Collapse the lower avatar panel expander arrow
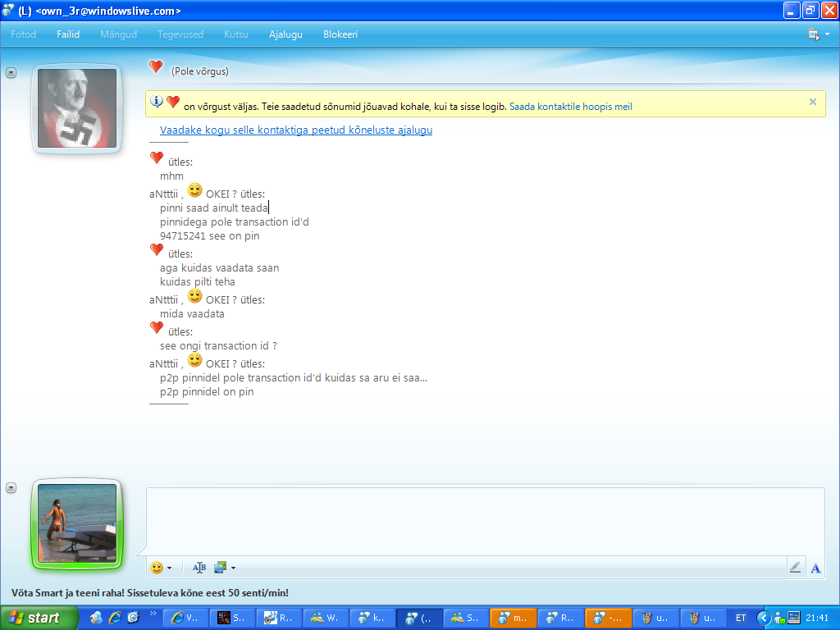 pos(11,487)
